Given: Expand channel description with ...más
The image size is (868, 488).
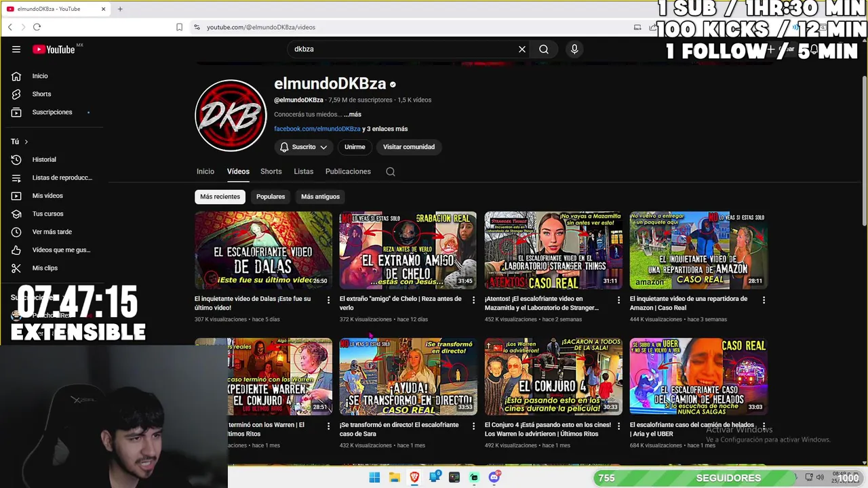Looking at the screenshot, I should 353,115.
